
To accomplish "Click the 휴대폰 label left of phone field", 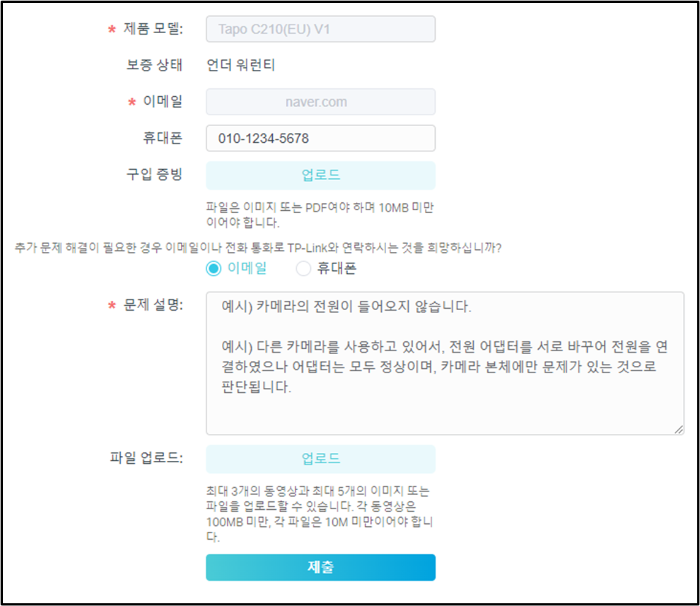I will pyautogui.click(x=162, y=138).
